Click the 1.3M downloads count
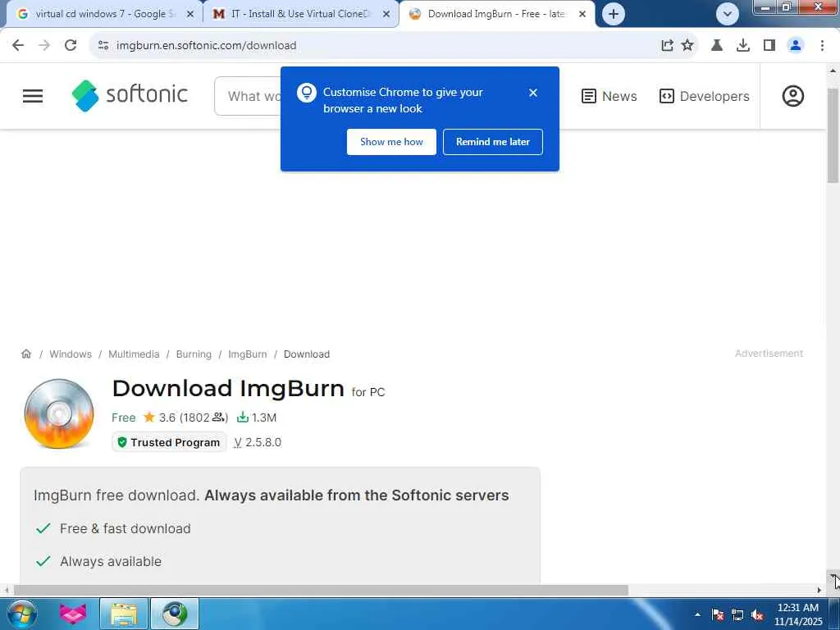 pyautogui.click(x=257, y=418)
